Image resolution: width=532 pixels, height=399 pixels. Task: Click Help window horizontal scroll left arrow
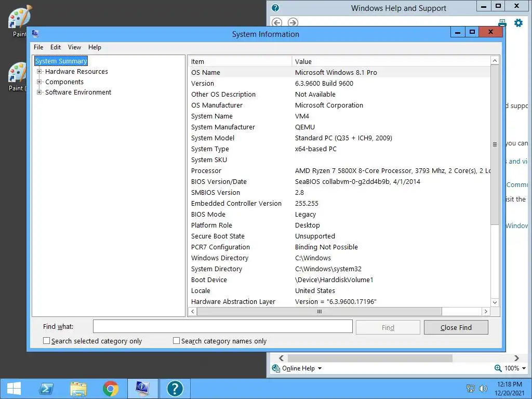pyautogui.click(x=281, y=358)
